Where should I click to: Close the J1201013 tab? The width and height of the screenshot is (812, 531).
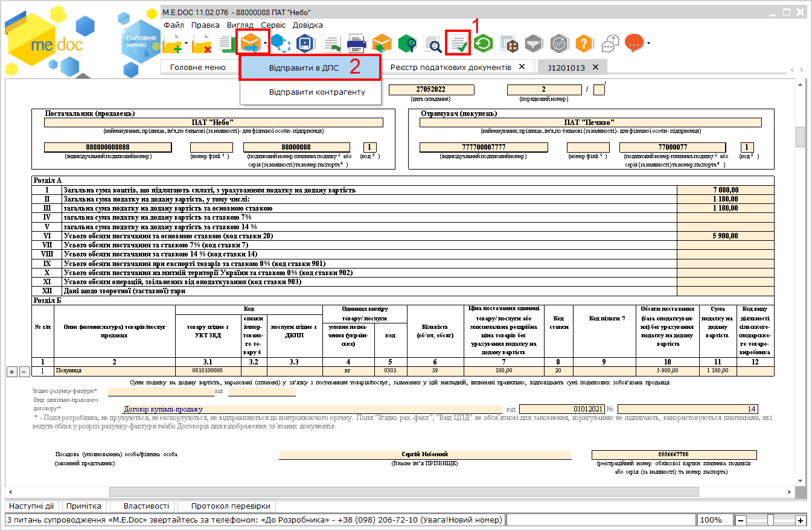coord(595,67)
